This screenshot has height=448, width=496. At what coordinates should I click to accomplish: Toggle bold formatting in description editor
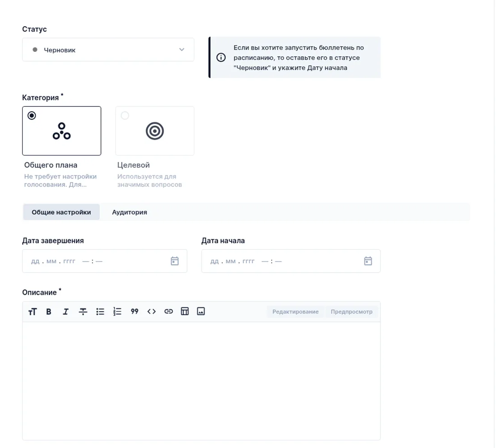[49, 312]
